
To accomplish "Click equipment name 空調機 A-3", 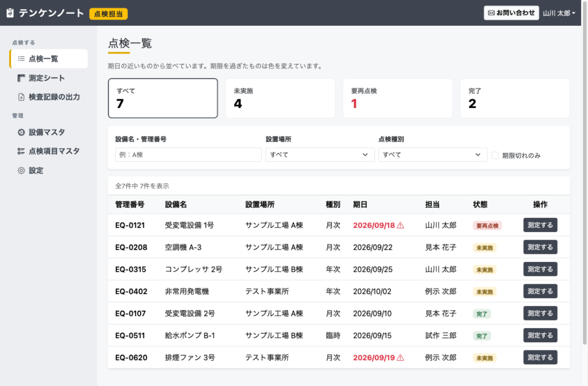I will click(183, 247).
